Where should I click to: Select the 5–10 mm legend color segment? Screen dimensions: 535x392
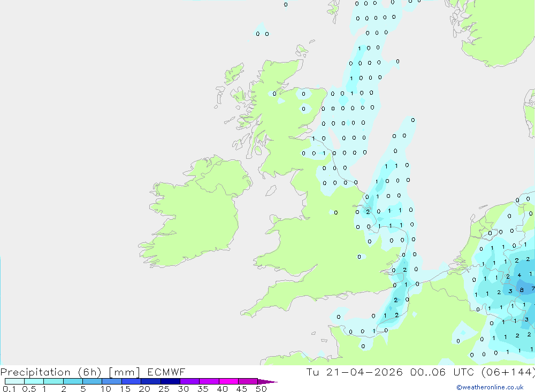(x=93, y=381)
